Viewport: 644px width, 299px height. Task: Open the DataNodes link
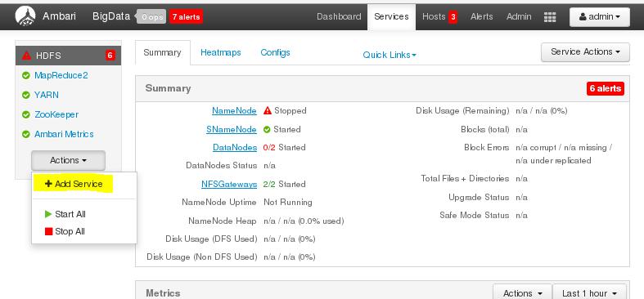click(235, 147)
